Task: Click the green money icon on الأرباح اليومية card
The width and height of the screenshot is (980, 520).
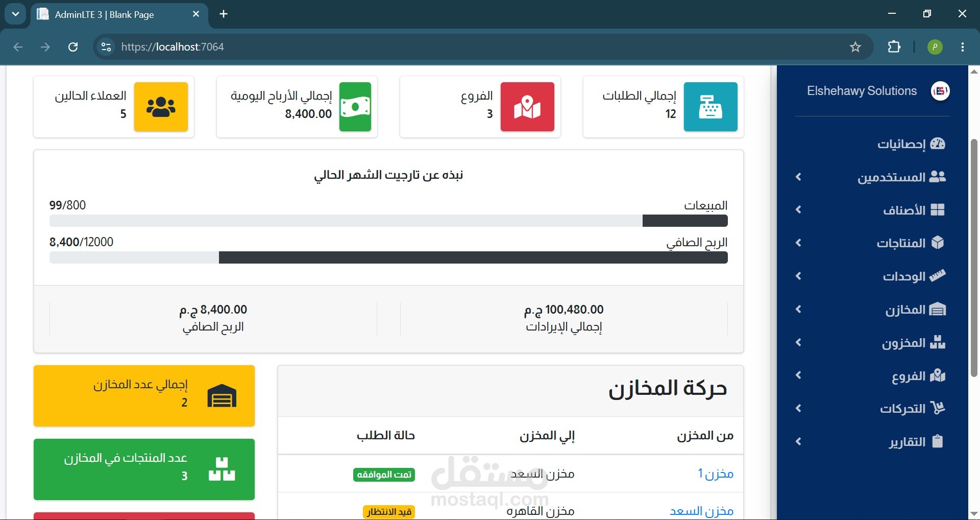Action: click(355, 107)
